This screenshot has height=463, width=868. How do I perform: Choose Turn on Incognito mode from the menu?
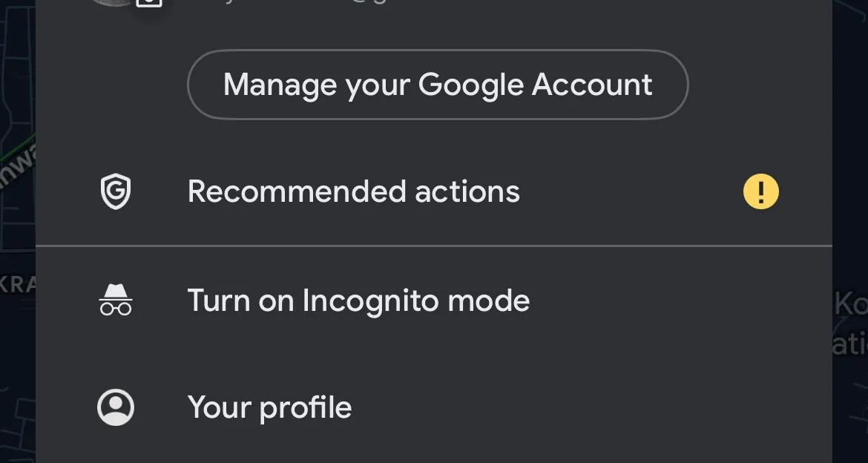pyautogui.click(x=358, y=300)
